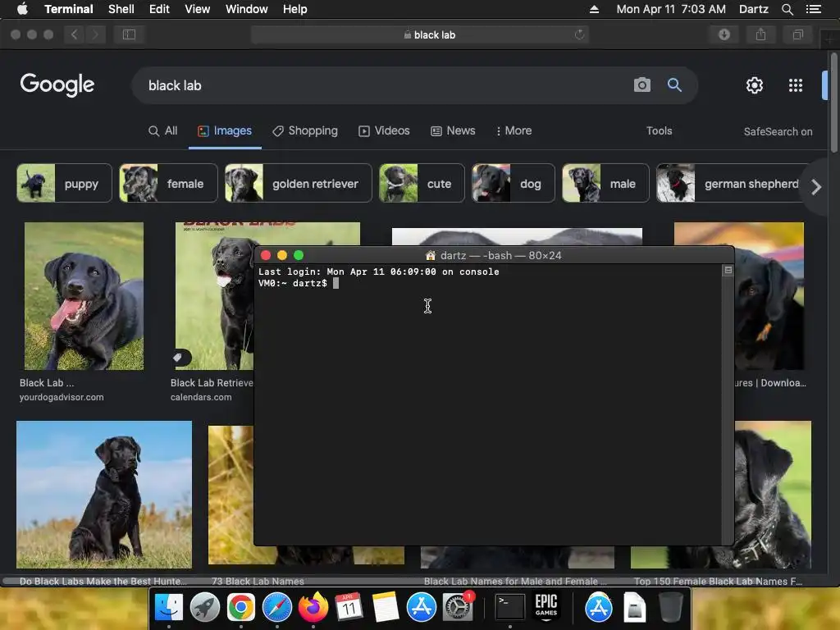Switch to the All results tab
The image size is (840, 630).
[x=163, y=130]
